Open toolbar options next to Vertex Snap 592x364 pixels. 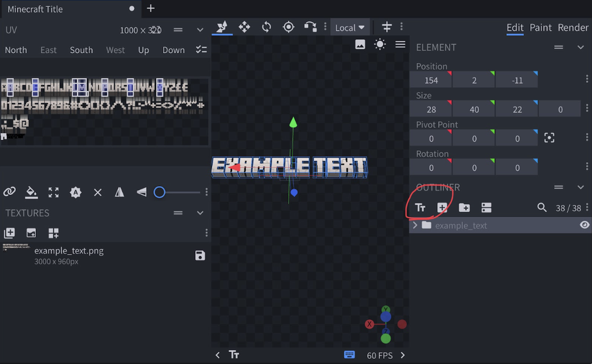coord(325,27)
